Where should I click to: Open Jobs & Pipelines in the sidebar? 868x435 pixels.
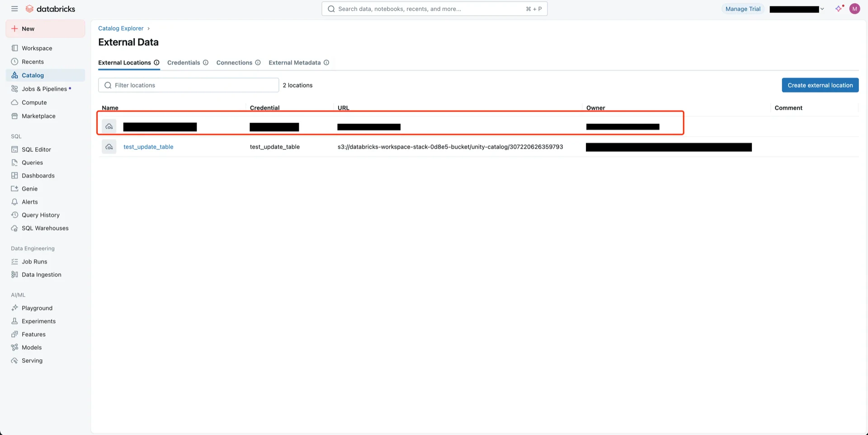point(45,89)
